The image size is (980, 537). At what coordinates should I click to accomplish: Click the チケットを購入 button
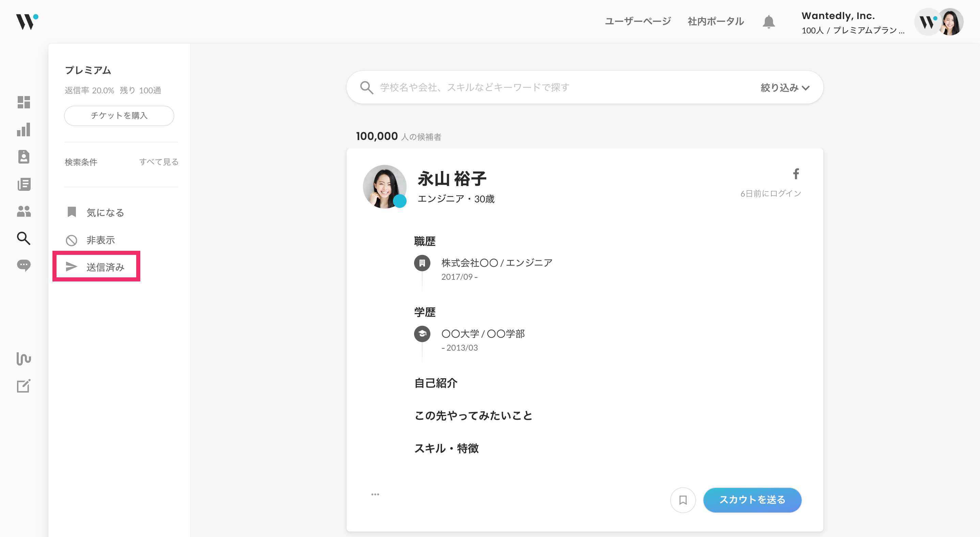[x=119, y=116]
